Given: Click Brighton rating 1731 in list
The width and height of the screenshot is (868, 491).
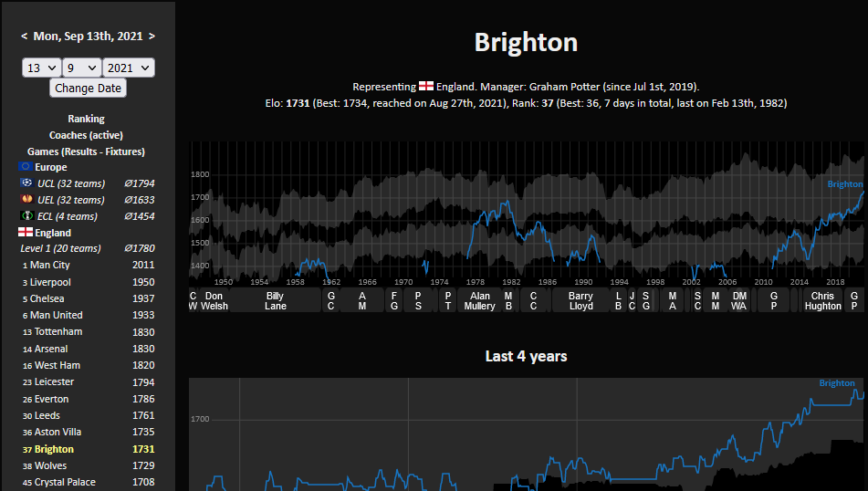Looking at the screenshot, I should pyautogui.click(x=143, y=449).
